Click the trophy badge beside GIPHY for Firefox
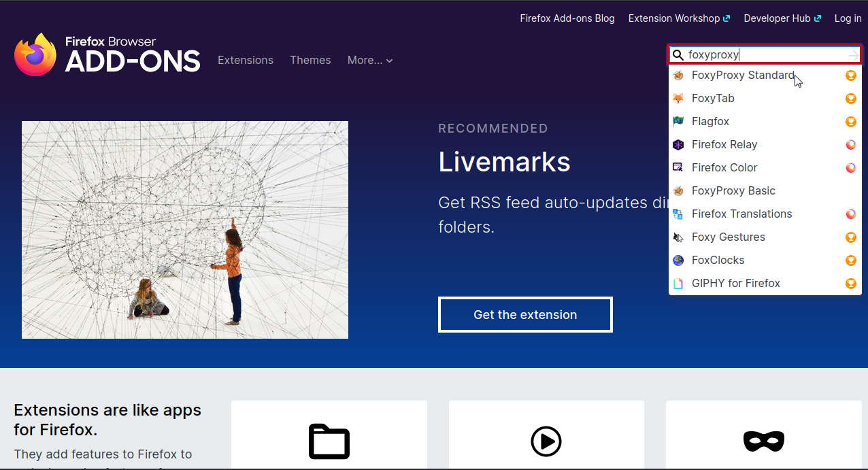The width and height of the screenshot is (868, 470). (850, 284)
